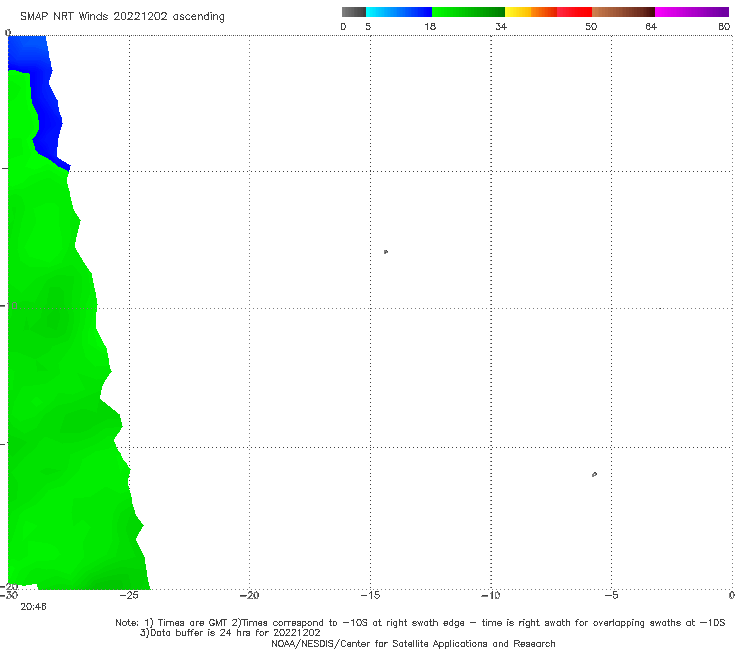Viewport: 740px width, 650px height.
Task: Click the red segment of the color bar
Action: (574, 12)
